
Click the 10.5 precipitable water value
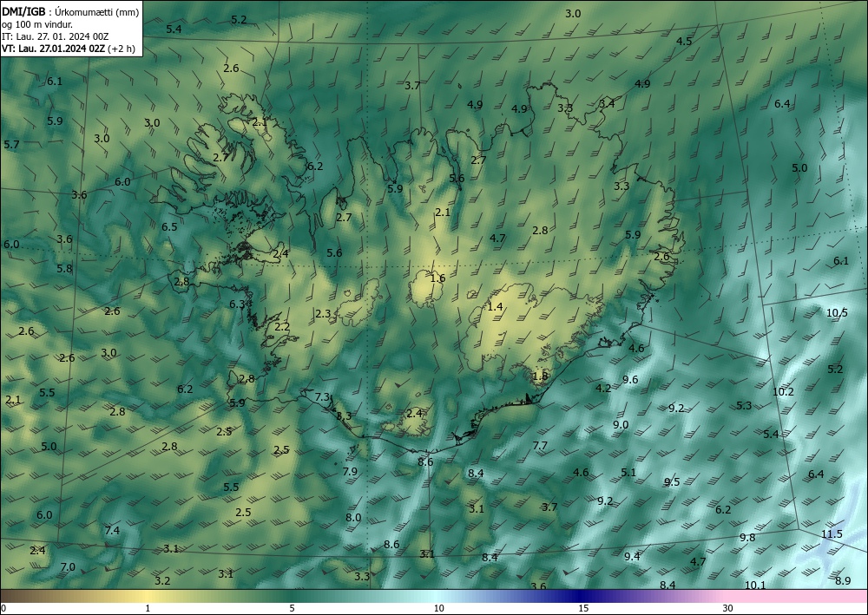837,312
